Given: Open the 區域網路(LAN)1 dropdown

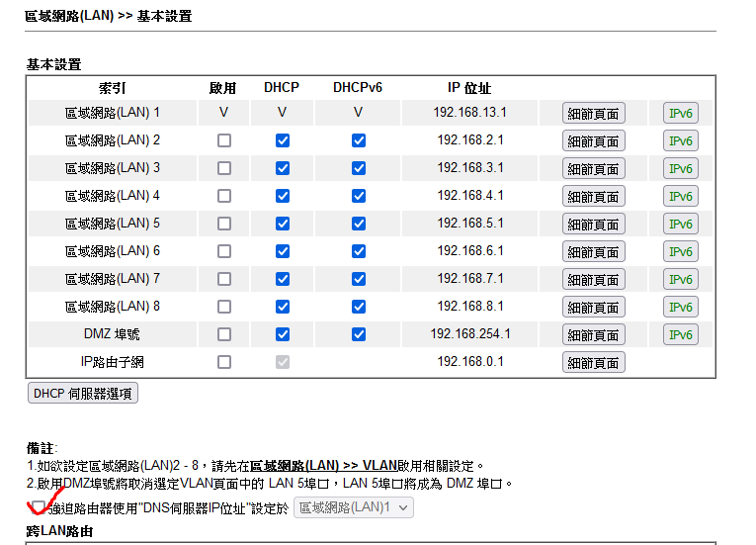Looking at the screenshot, I should [353, 507].
